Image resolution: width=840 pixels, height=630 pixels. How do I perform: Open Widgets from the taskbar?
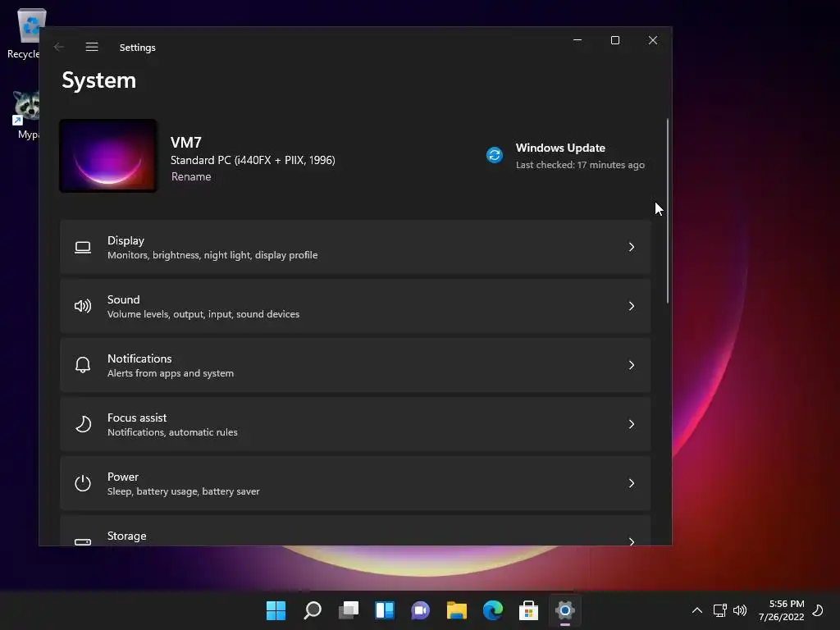click(x=385, y=610)
